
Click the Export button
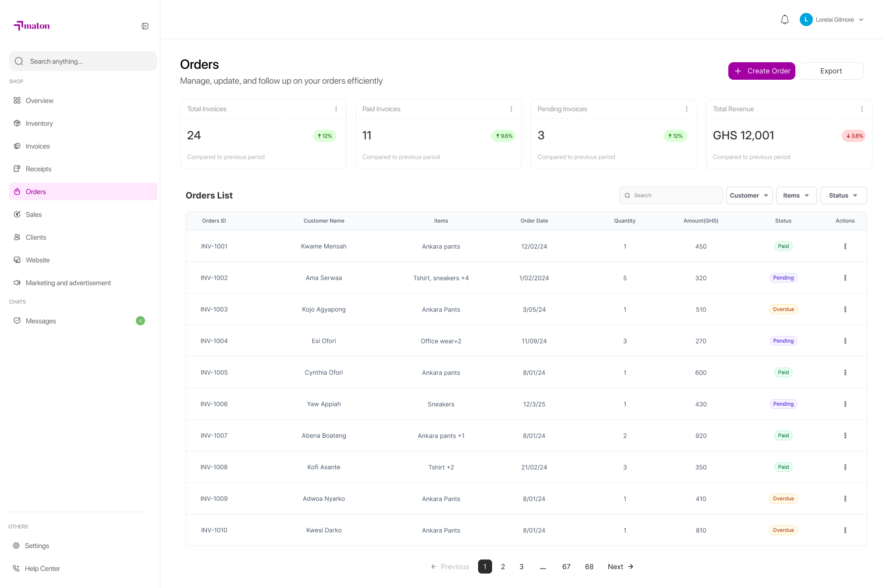pos(831,71)
